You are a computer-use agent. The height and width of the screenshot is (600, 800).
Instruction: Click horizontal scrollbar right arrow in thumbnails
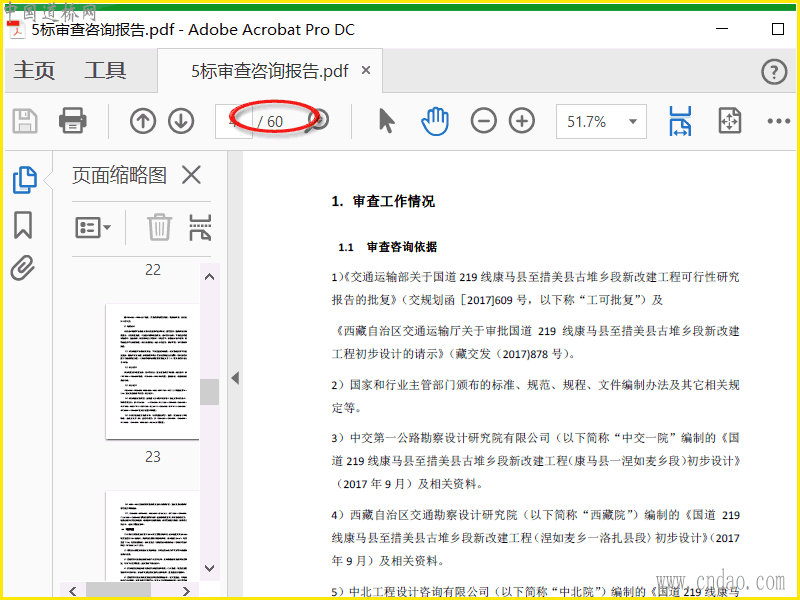[x=186, y=591]
